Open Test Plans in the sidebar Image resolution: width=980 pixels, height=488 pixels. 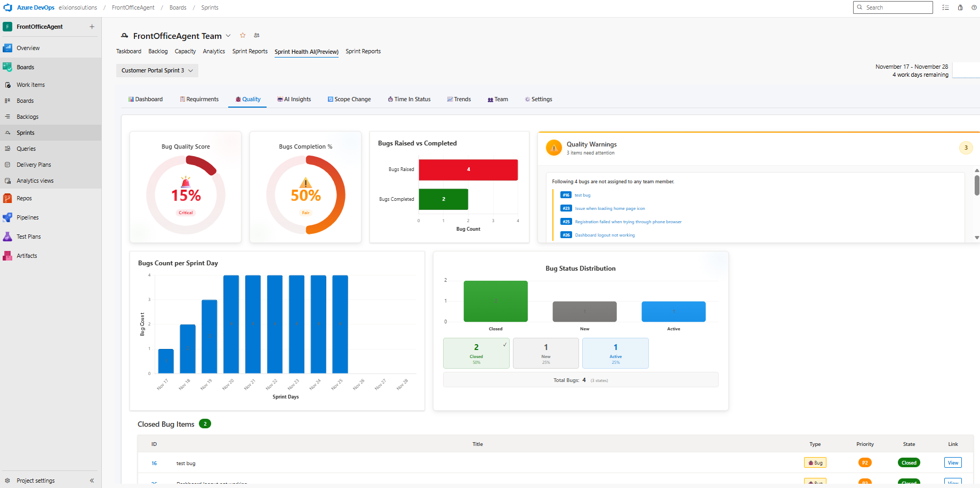28,237
